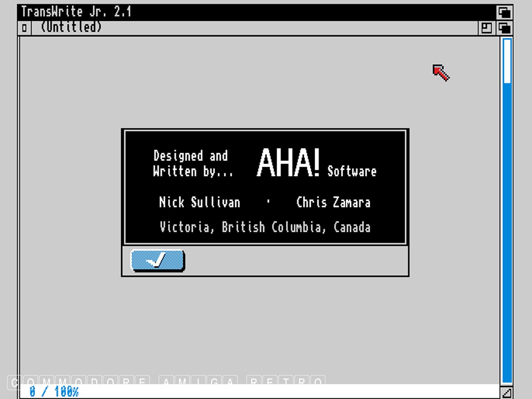The width and height of the screenshot is (532, 399).
Task: Click the word Software after AHA!
Action: coord(352,171)
